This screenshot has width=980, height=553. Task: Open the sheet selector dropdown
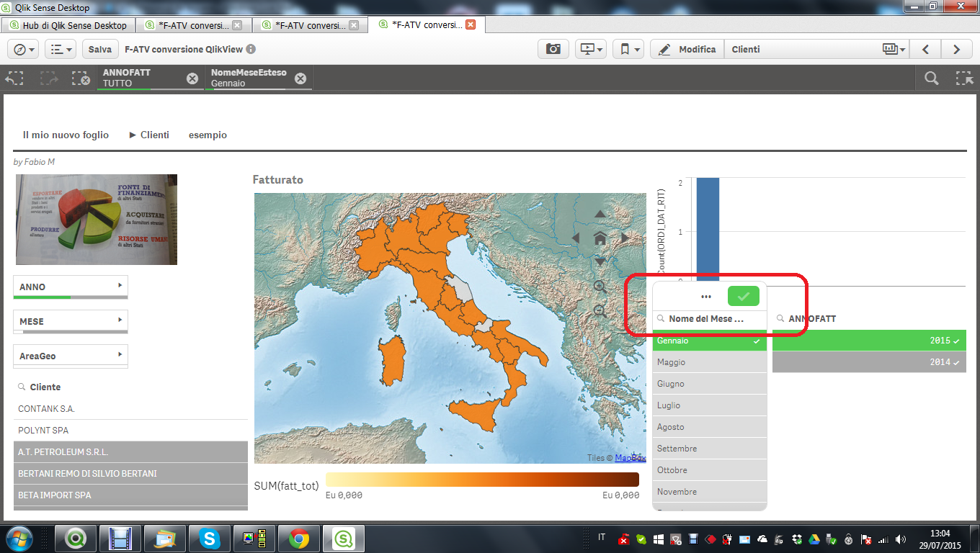pos(894,49)
